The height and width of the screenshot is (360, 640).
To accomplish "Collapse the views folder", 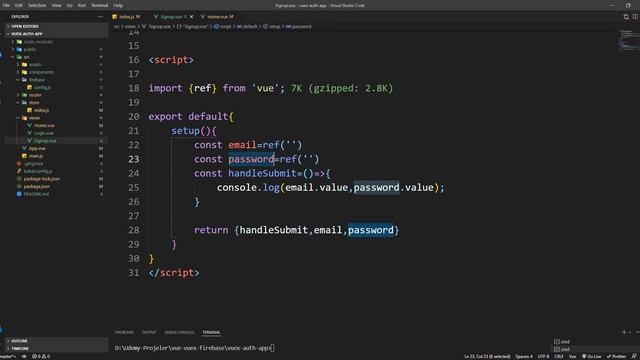I will pyautogui.click(x=34, y=118).
